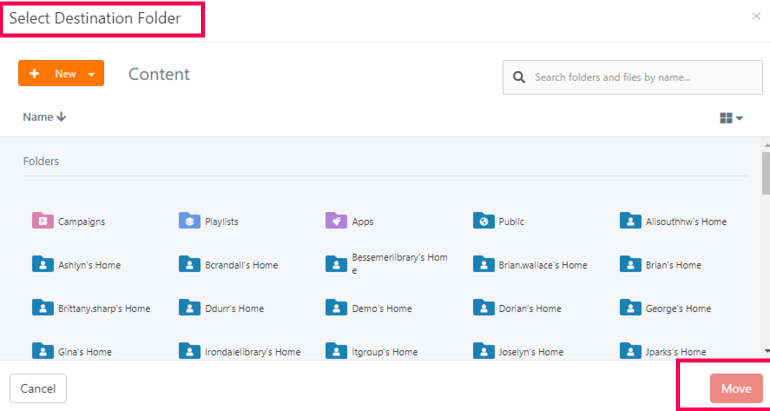The image size is (770, 411).
Task: Click the Dorian's Home label
Action: point(530,309)
